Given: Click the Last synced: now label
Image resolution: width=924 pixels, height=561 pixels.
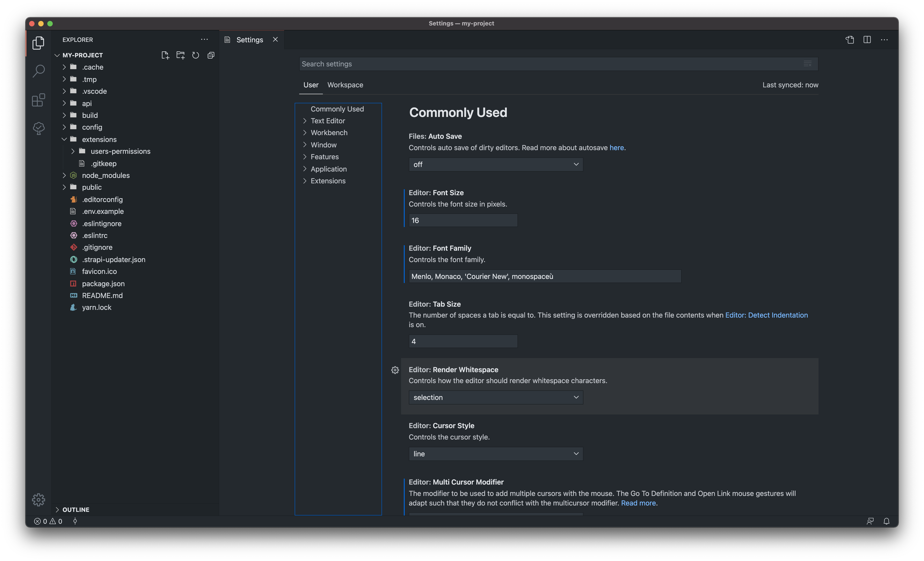Looking at the screenshot, I should (790, 85).
